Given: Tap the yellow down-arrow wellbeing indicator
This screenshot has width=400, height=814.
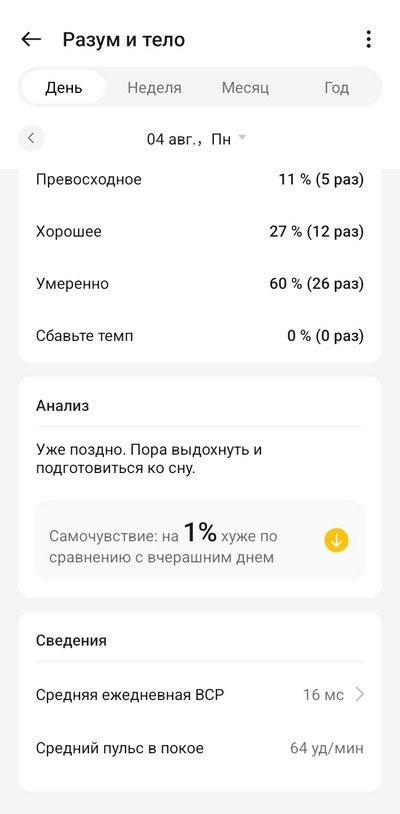Looking at the screenshot, I should pyautogui.click(x=336, y=540).
